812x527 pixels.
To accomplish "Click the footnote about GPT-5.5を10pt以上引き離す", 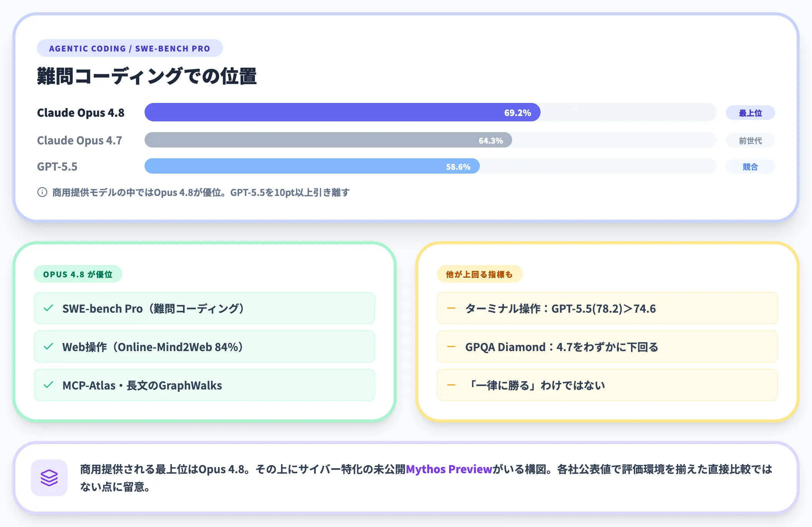I will pyautogui.click(x=201, y=192).
